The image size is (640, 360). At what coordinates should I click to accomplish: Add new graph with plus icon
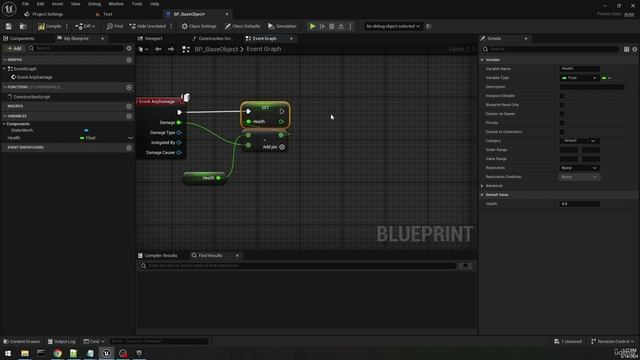click(x=129, y=60)
